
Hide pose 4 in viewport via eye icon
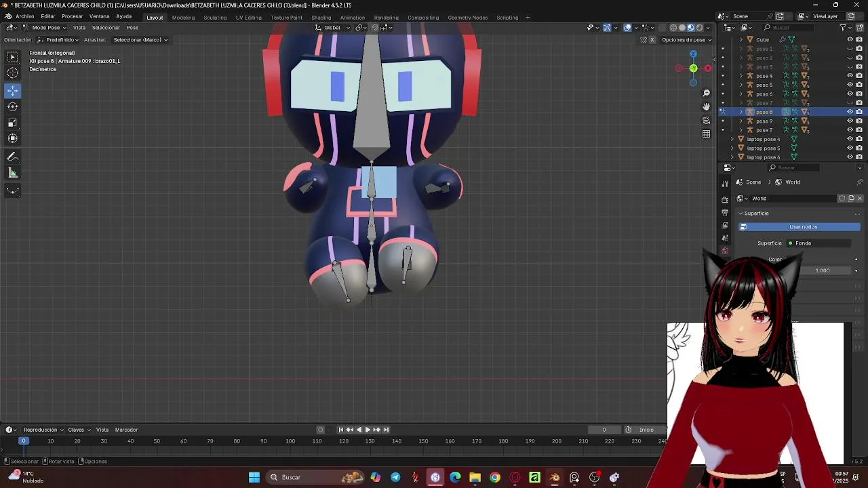850,76
